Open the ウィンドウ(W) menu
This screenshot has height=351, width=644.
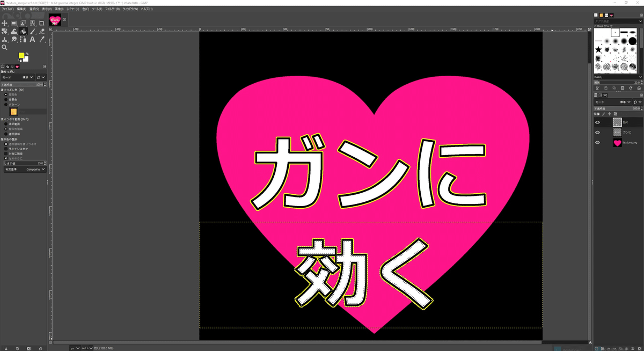tap(130, 9)
